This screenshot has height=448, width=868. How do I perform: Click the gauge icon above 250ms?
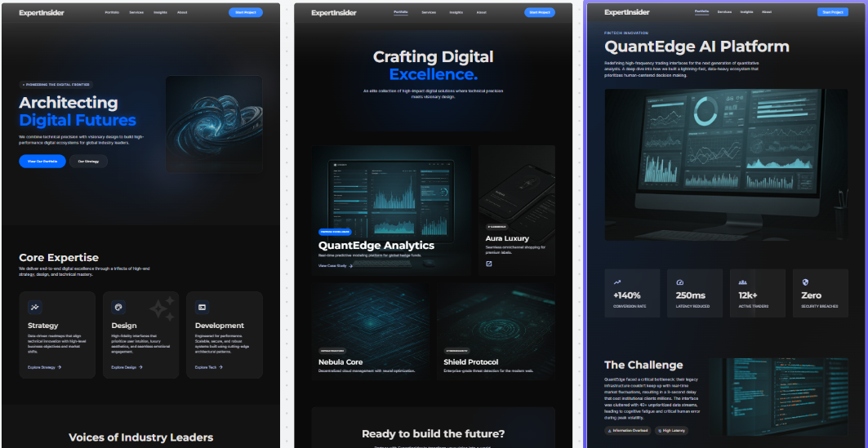click(x=680, y=282)
